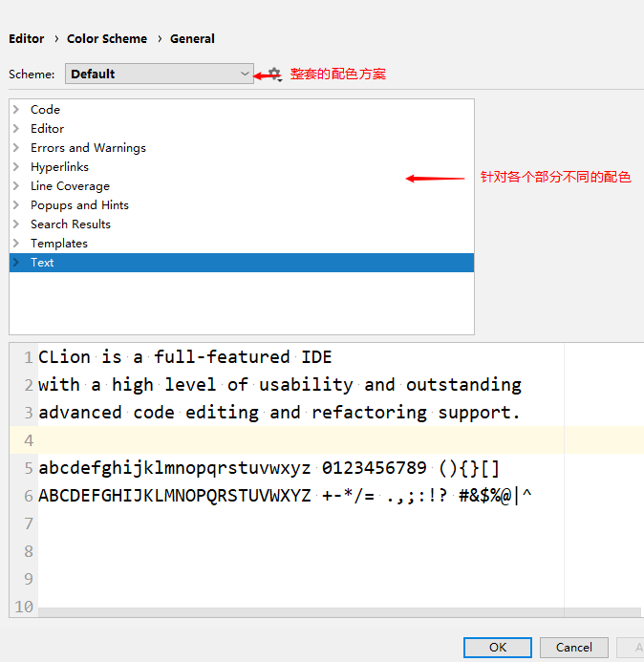This screenshot has width=644, height=662.
Task: Click line number 6 in the gutter
Action: pyautogui.click(x=28, y=496)
